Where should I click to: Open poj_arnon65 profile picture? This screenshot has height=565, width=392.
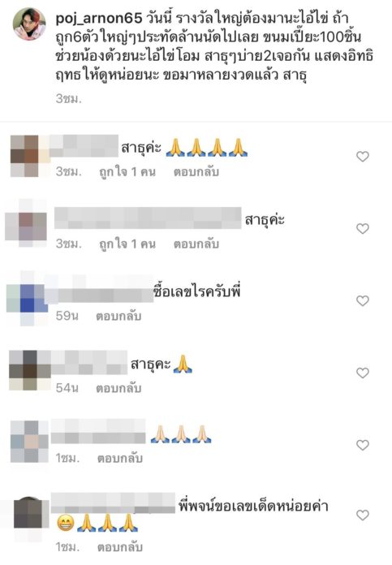[x=29, y=24]
